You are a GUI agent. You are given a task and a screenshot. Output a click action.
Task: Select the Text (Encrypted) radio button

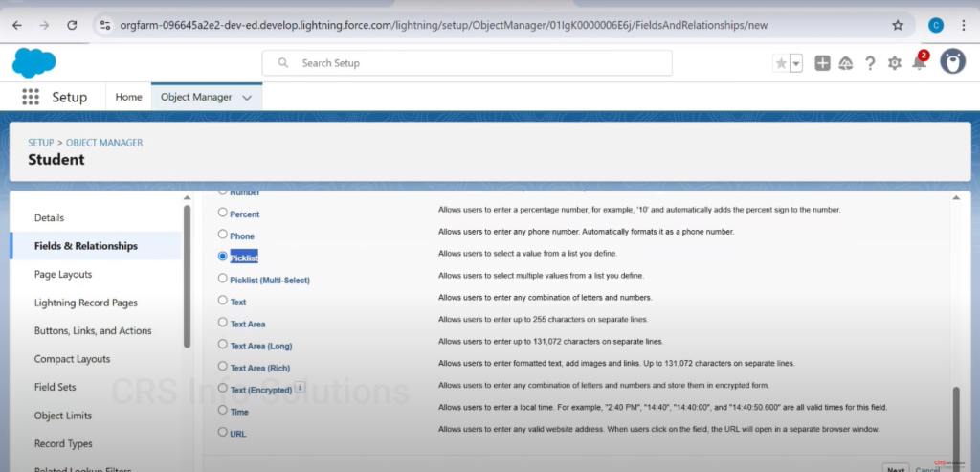tap(222, 389)
